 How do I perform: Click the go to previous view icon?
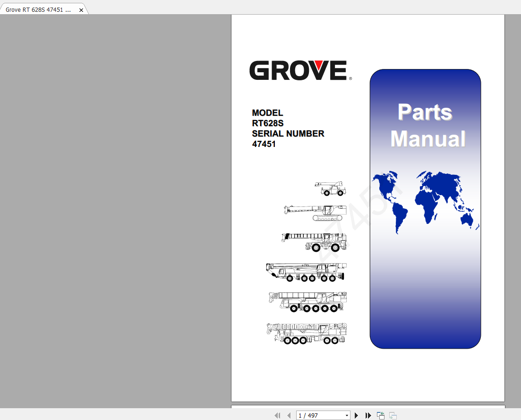point(381,416)
